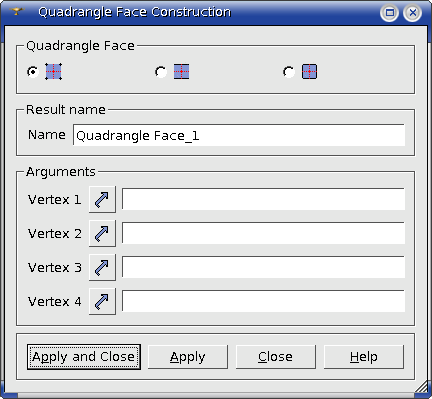The width and height of the screenshot is (432, 399).
Task: Click the Vertex 2 selection arrow button
Action: [x=102, y=233]
